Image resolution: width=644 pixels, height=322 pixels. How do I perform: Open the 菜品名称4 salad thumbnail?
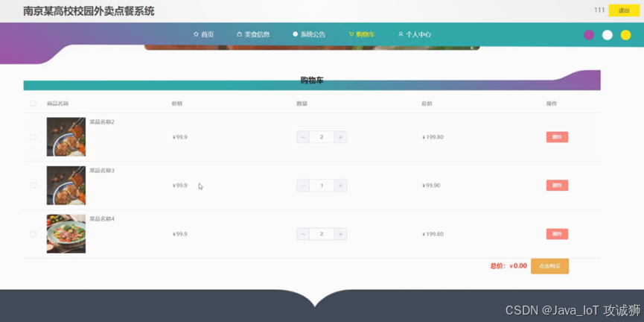coord(66,233)
